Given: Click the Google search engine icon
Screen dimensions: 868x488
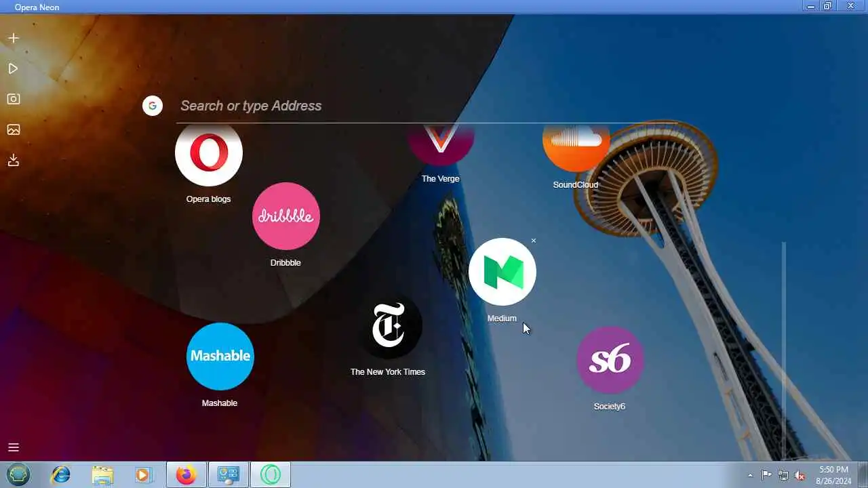Looking at the screenshot, I should click(153, 105).
